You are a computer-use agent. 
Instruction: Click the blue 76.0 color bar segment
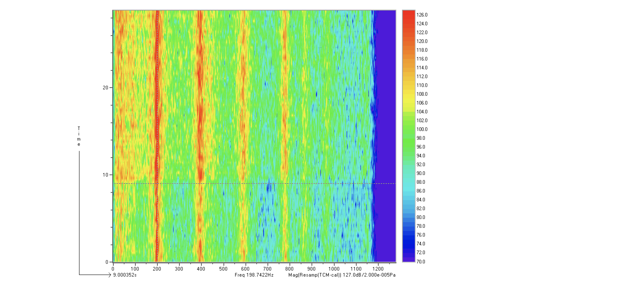point(408,235)
